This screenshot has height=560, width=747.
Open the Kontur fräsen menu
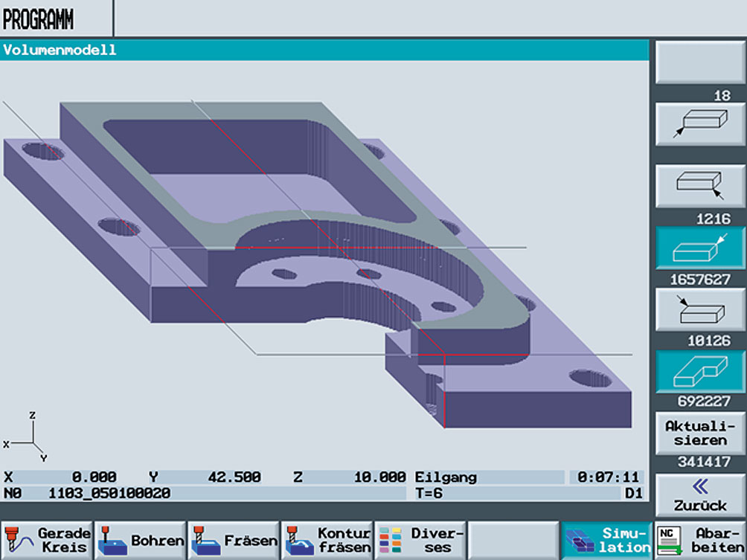coord(327,541)
